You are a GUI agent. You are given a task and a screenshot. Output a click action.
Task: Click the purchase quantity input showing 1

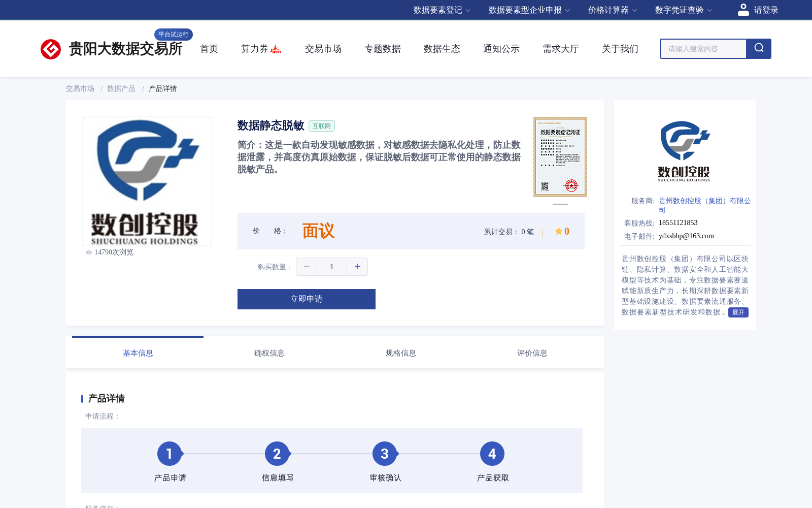pyautogui.click(x=332, y=267)
